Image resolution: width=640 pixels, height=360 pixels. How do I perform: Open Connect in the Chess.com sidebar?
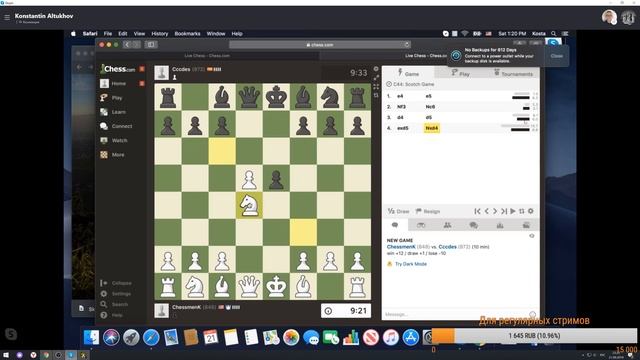tap(122, 126)
